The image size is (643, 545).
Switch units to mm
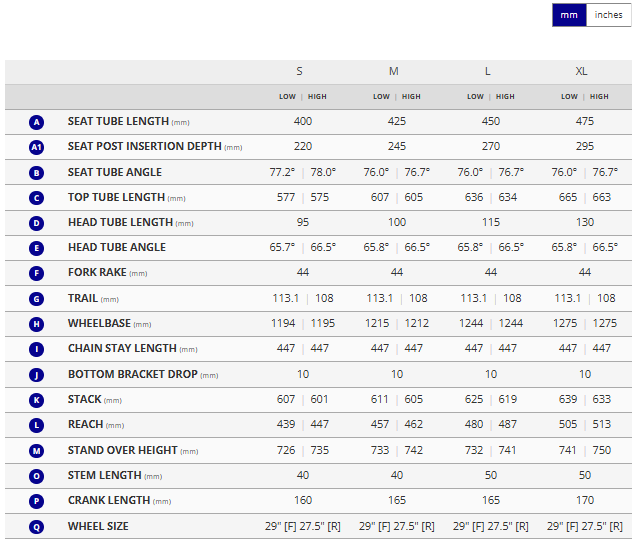point(568,15)
